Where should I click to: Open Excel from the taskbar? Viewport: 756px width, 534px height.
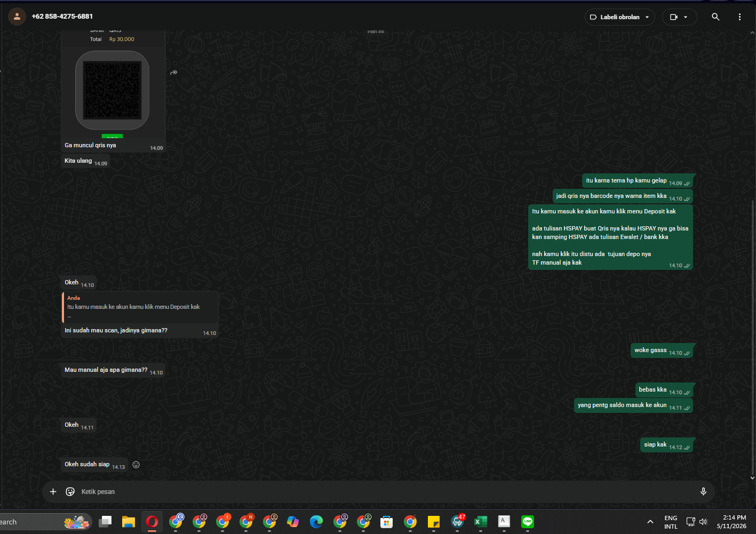pos(481,522)
